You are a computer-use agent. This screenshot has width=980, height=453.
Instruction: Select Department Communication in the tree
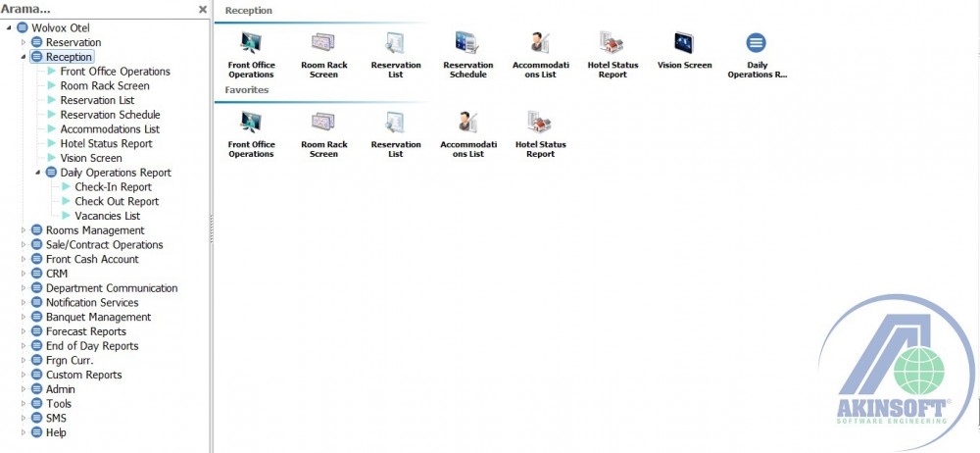click(x=112, y=288)
